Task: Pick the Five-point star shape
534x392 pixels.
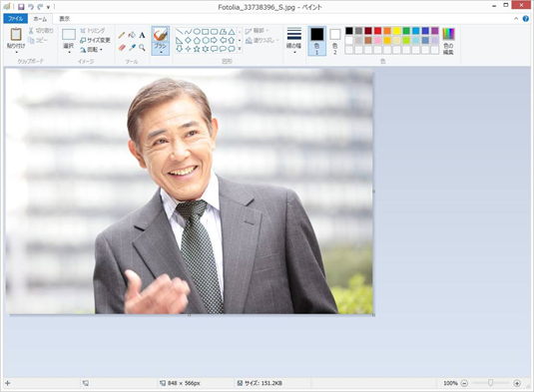Action: point(197,49)
